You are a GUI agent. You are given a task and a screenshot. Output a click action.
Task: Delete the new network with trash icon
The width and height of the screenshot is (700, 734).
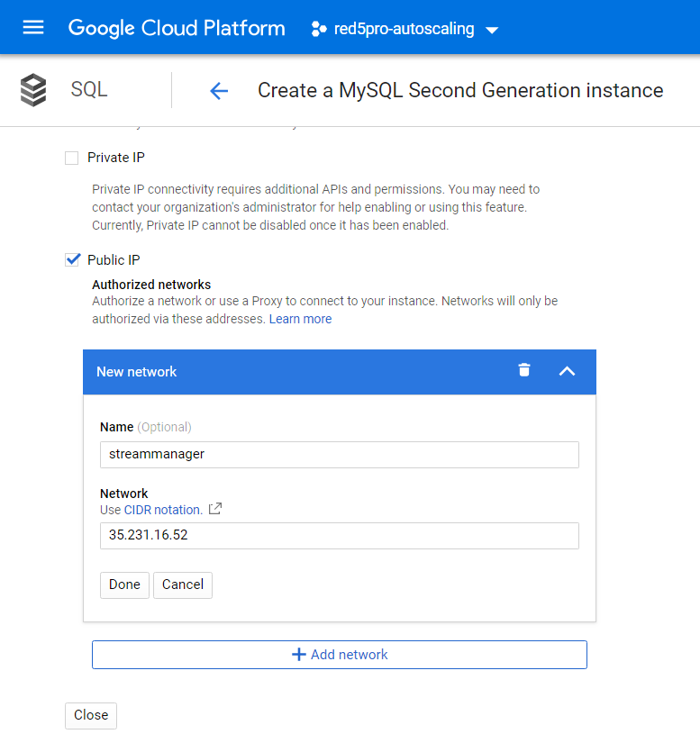coord(524,370)
